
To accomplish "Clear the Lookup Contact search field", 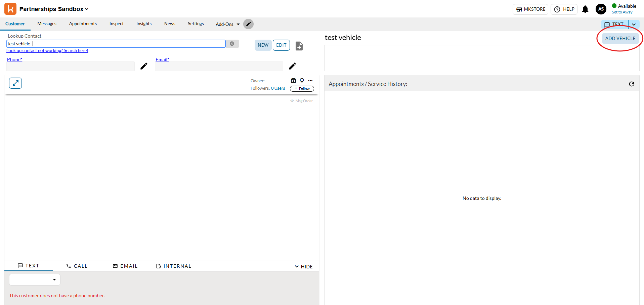I will pyautogui.click(x=232, y=44).
